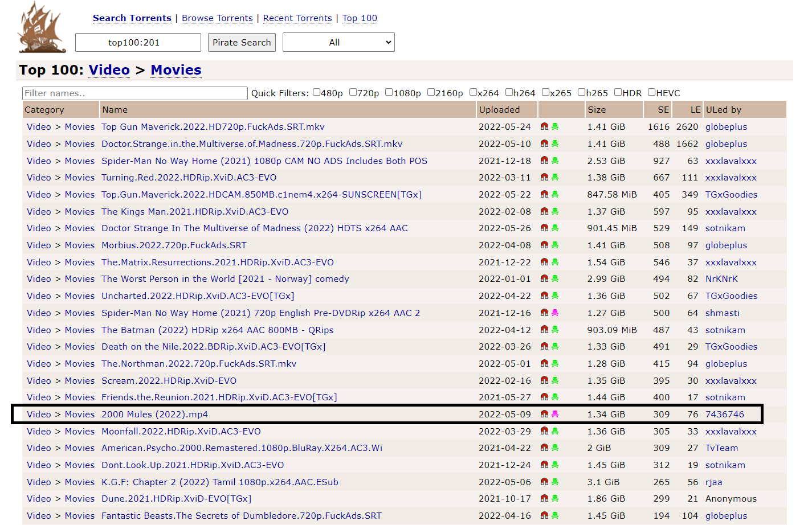
Task: Toggle the HDR filter checkbox
Action: pos(618,92)
